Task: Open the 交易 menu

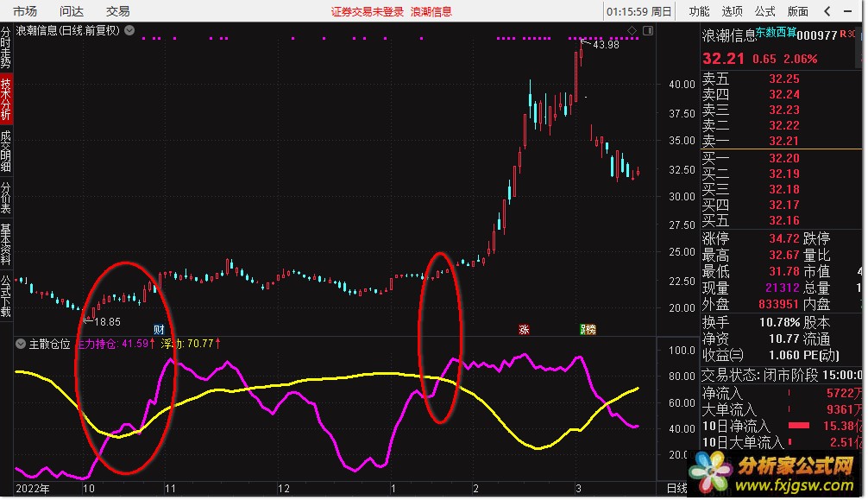Action: pos(117,11)
